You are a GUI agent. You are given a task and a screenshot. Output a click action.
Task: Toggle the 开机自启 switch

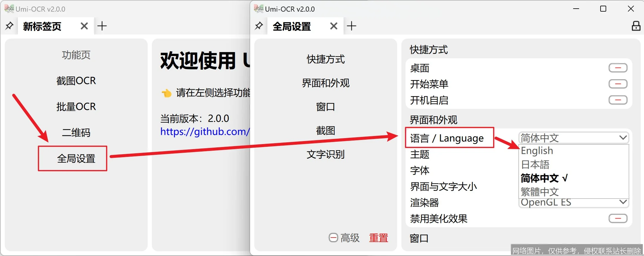(618, 100)
